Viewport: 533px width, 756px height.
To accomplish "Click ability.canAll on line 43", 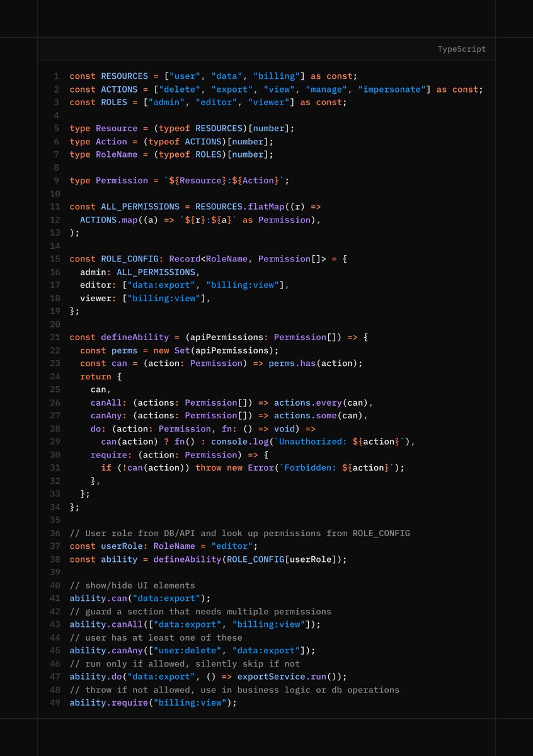I will pos(106,625).
